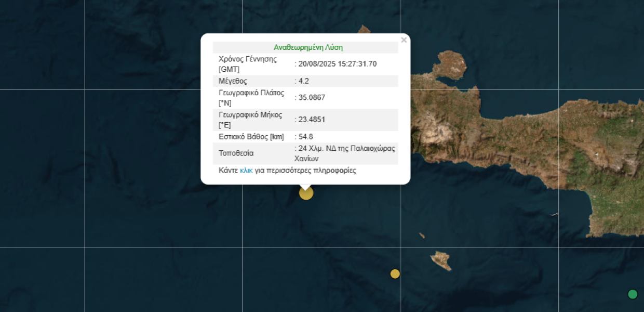The height and width of the screenshot is (312, 644).
Task: Open the 'κλικ' link for more information
Action: pos(246,171)
